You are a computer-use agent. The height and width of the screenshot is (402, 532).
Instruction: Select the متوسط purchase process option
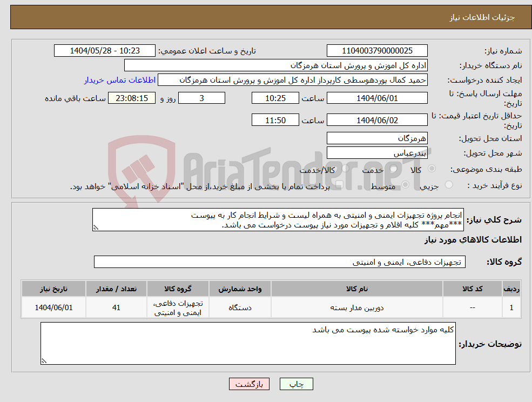405,184
